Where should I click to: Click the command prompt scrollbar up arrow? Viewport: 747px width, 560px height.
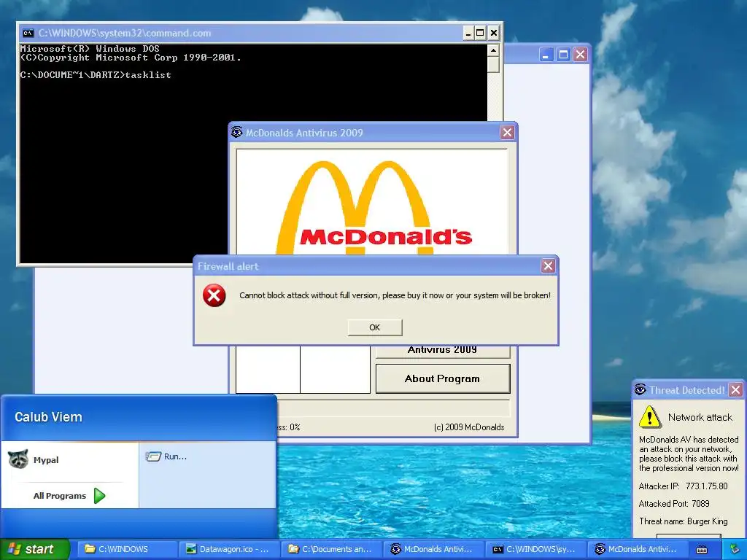(493, 50)
